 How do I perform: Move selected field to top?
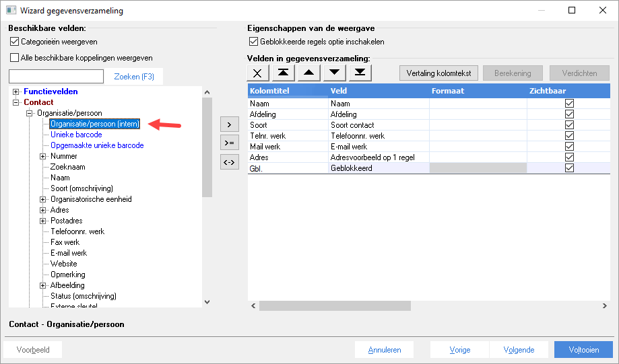pos(283,73)
